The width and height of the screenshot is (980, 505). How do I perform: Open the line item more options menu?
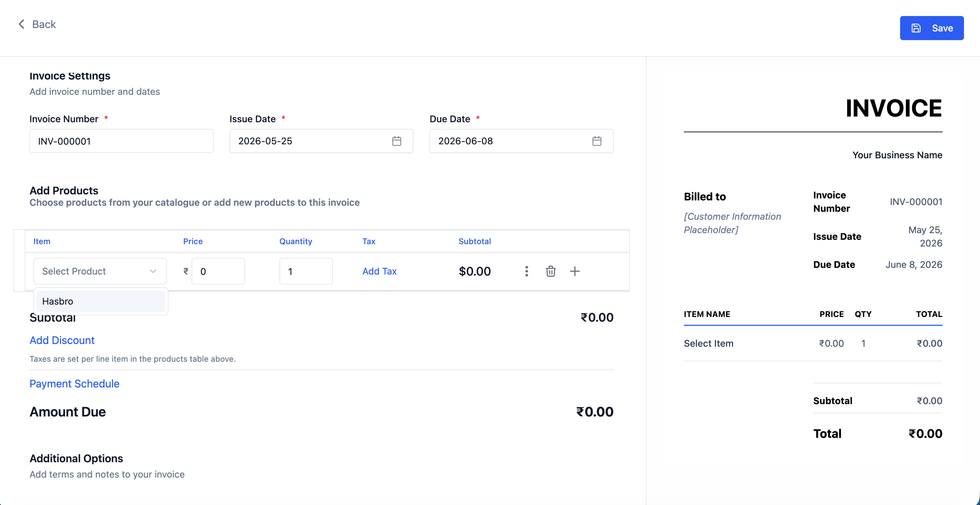click(526, 271)
